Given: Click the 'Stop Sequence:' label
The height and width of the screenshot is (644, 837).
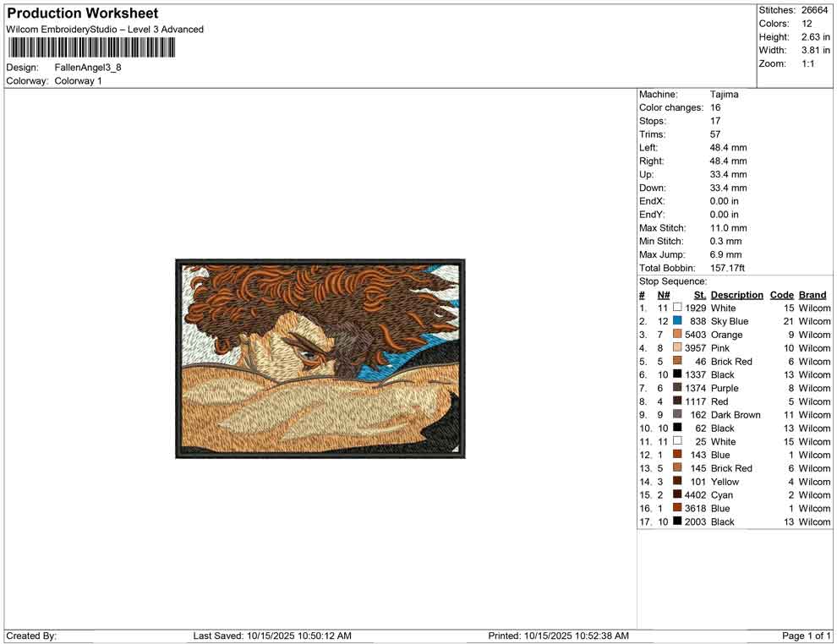Looking at the screenshot, I should 673,281.
